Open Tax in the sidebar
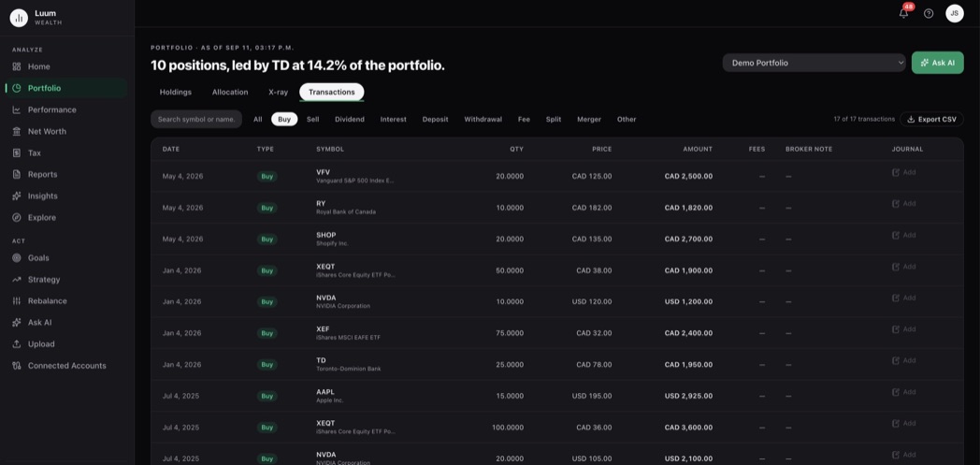 point(65,153)
